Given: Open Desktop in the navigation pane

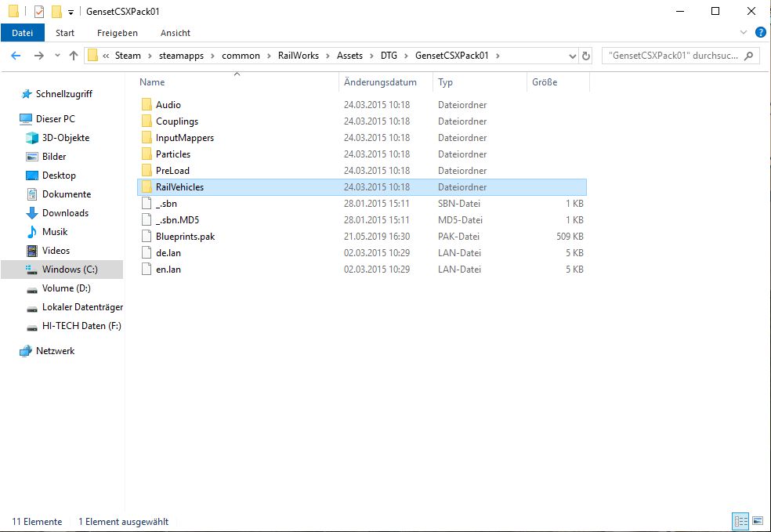Looking at the screenshot, I should point(59,176).
